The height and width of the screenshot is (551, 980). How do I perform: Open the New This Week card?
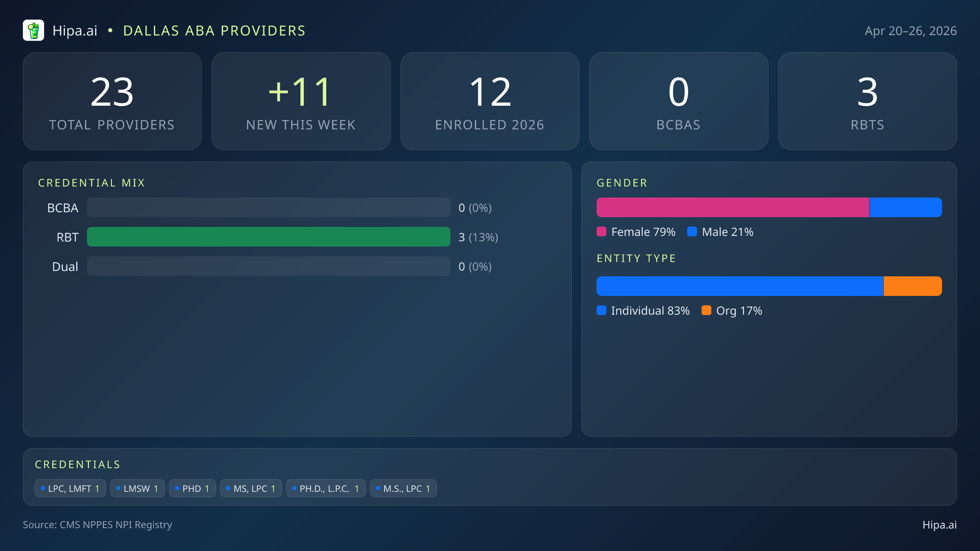[x=301, y=101]
